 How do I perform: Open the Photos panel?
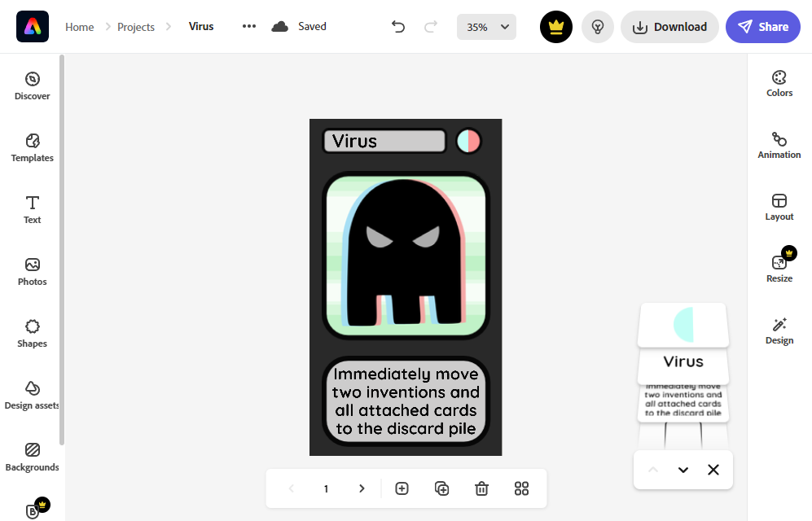(32, 272)
